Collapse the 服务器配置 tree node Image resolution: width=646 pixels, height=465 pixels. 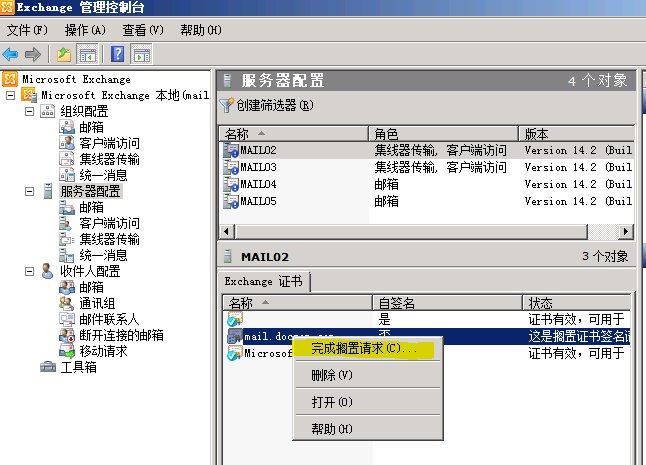pos(29,192)
